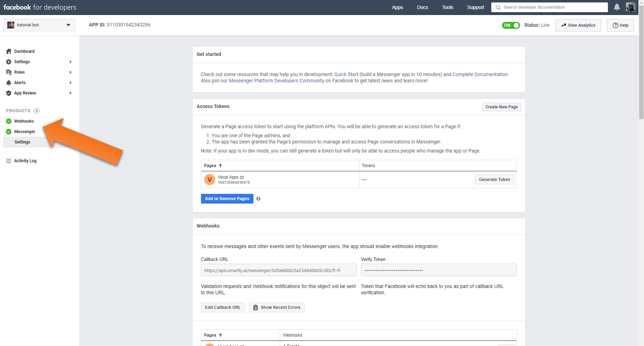This screenshot has width=644, height=346.
Task: Click the Roles icon in sidebar
Action: click(9, 72)
